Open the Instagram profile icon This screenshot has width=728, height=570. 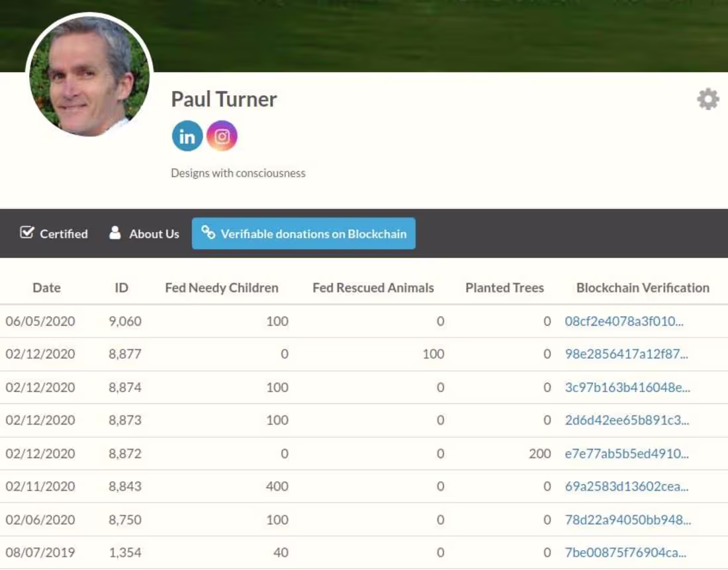tap(222, 136)
